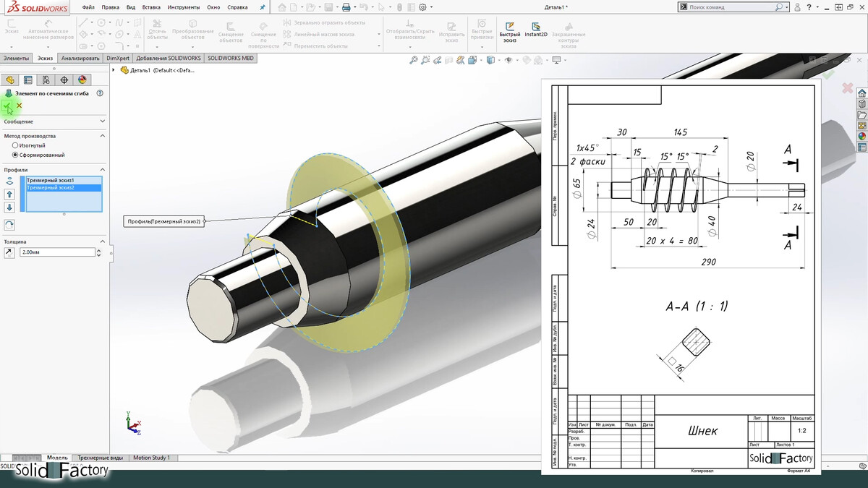Viewport: 868px width, 488px height.
Task: Confirm lofted bend with green checkmark
Action: point(7,106)
